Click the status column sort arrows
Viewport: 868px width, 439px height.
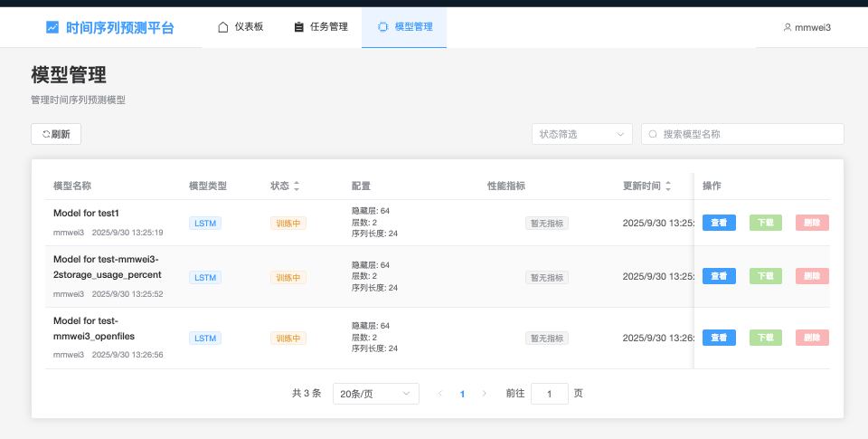click(297, 186)
